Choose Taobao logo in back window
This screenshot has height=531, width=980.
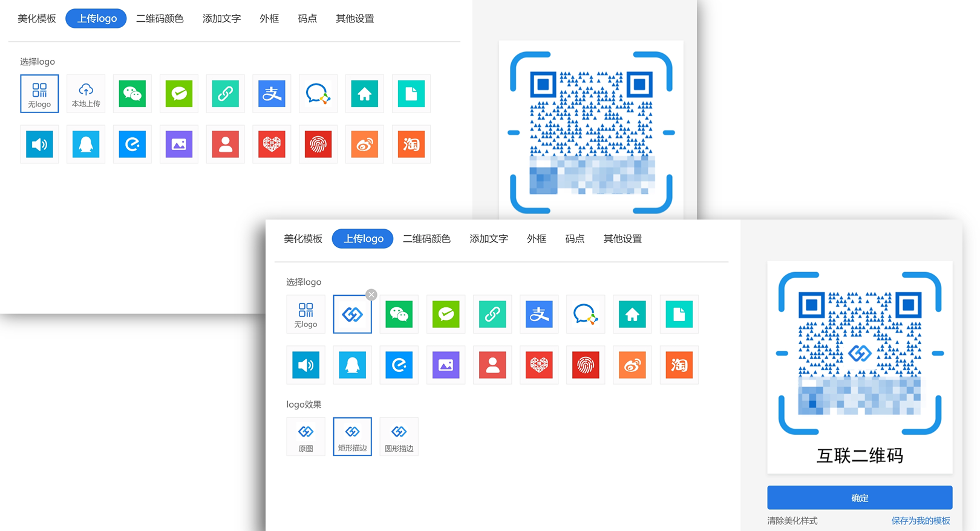click(411, 145)
